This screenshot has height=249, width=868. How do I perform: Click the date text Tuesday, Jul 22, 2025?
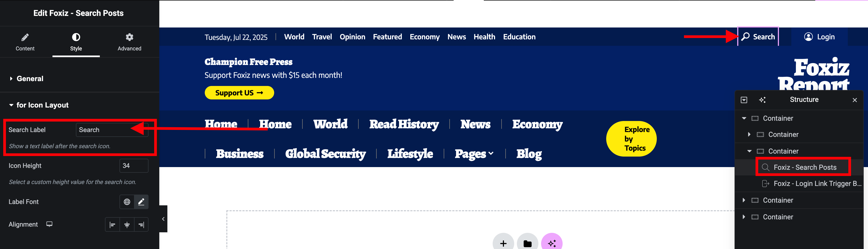click(236, 37)
